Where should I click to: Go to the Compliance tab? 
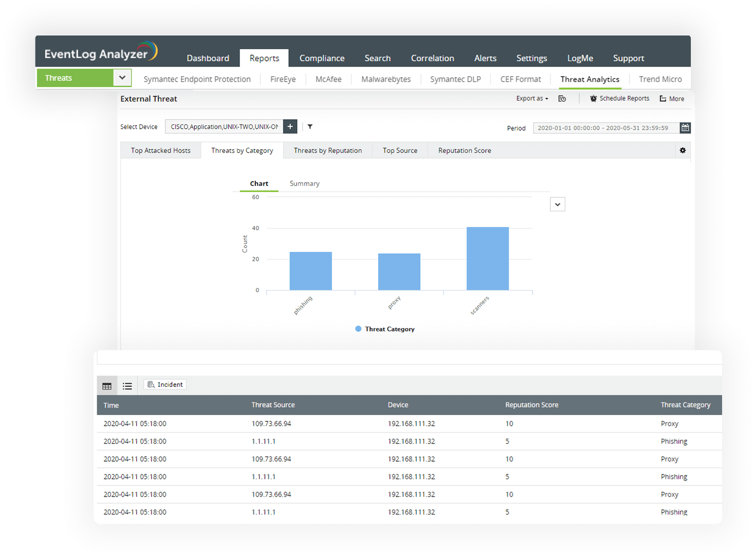coord(322,58)
